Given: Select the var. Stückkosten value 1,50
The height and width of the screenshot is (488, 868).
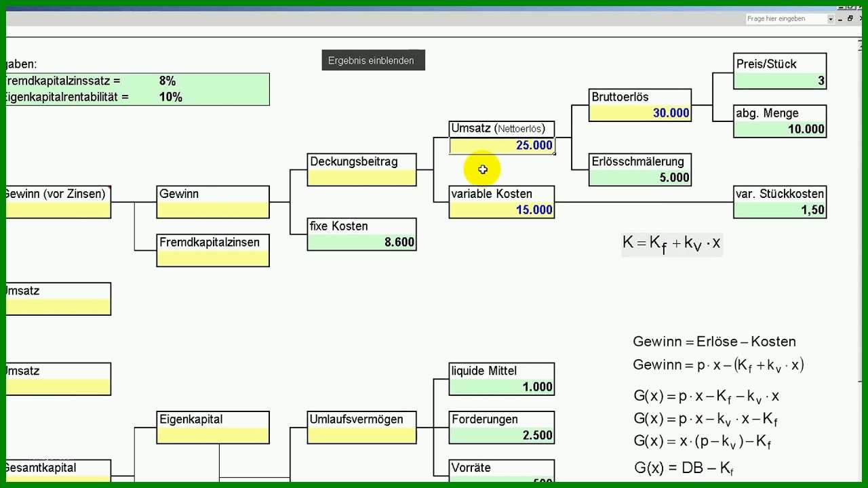Looking at the screenshot, I should (780, 210).
